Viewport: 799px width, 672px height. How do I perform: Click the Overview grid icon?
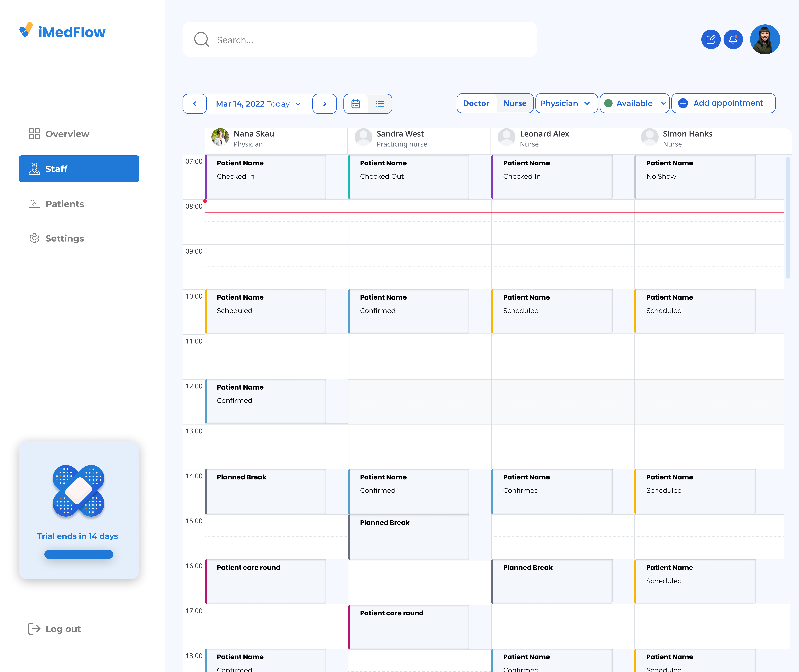point(34,134)
